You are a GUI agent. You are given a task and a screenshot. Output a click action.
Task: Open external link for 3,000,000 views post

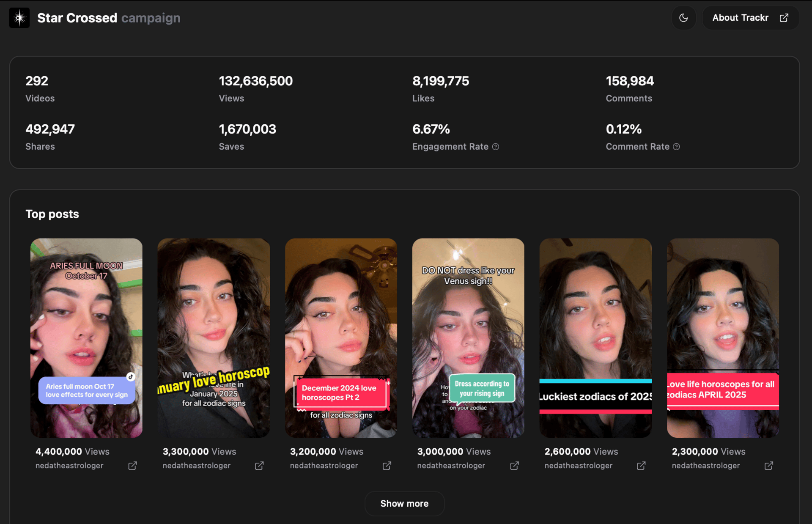pos(514,466)
